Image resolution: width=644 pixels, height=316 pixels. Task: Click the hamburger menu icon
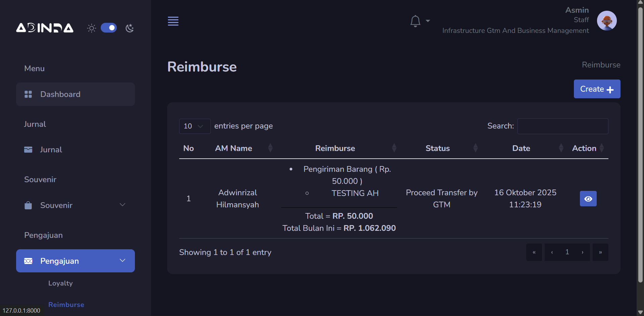(173, 21)
